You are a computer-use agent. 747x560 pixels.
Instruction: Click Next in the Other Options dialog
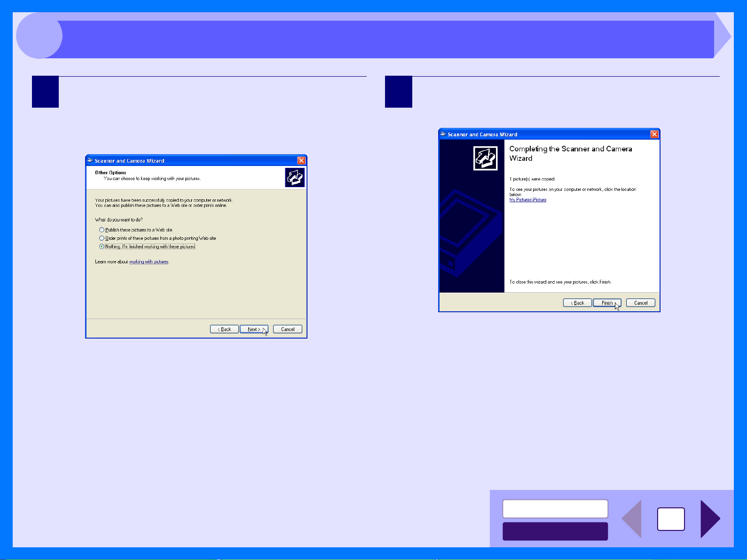[254, 329]
